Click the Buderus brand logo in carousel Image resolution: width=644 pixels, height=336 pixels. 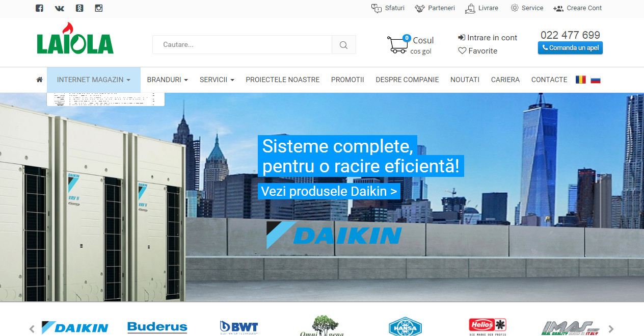coord(157,327)
